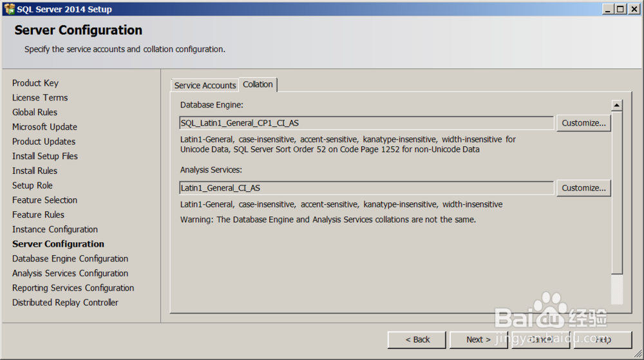Select the Collation tab
Viewport: 644px width, 360px height.
[258, 84]
